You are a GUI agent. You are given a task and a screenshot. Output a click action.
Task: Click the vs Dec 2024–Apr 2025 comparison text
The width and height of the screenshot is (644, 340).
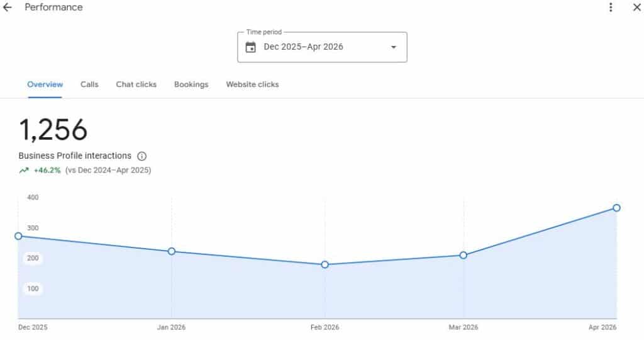click(108, 170)
